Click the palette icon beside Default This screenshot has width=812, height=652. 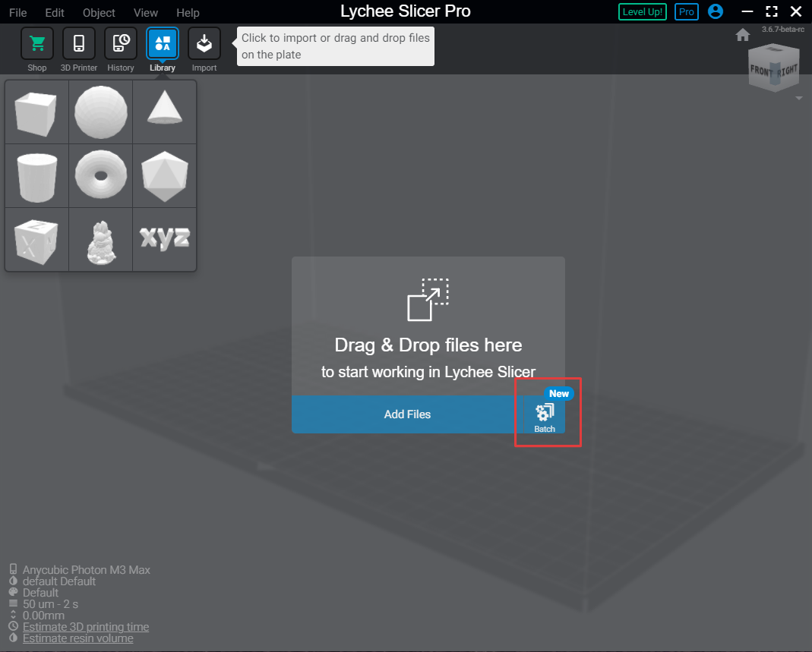[14, 592]
